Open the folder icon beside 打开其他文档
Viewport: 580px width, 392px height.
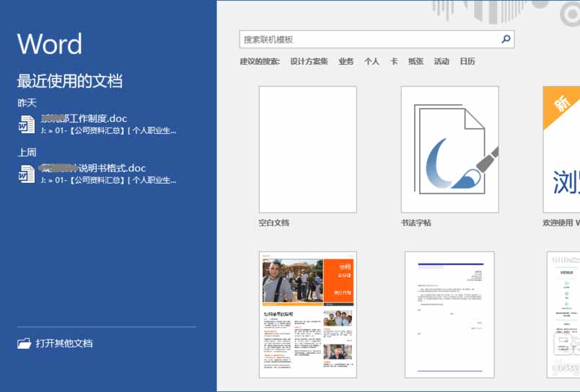click(x=24, y=343)
